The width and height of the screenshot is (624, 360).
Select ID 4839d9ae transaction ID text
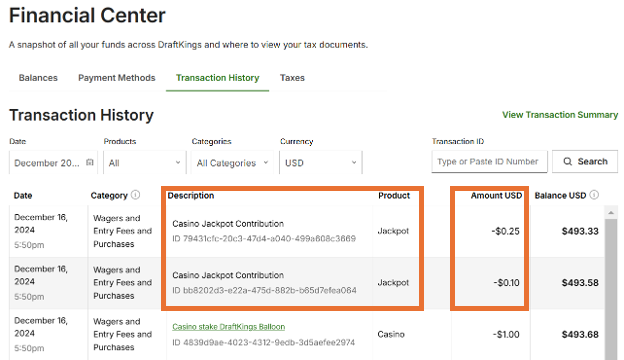click(263, 342)
